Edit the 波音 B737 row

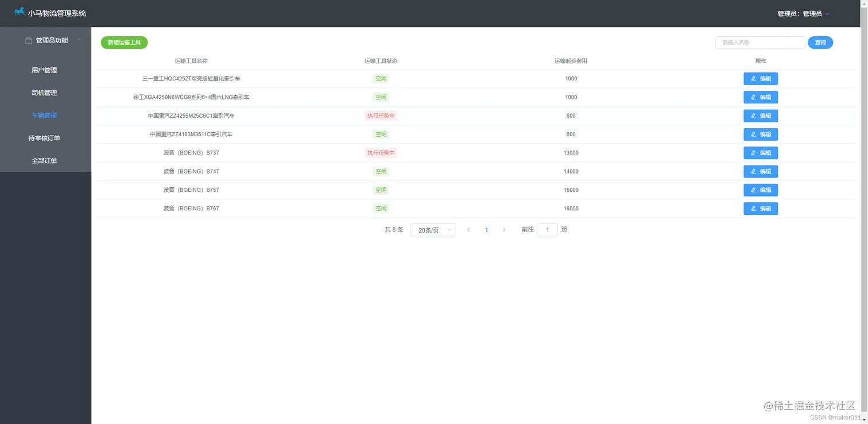click(x=761, y=153)
